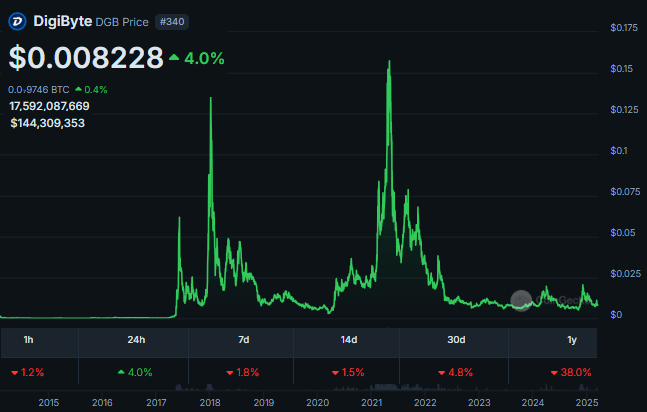This screenshot has height=412, width=647.
Task: Click the 2019 label on time axis
Action: click(x=264, y=403)
